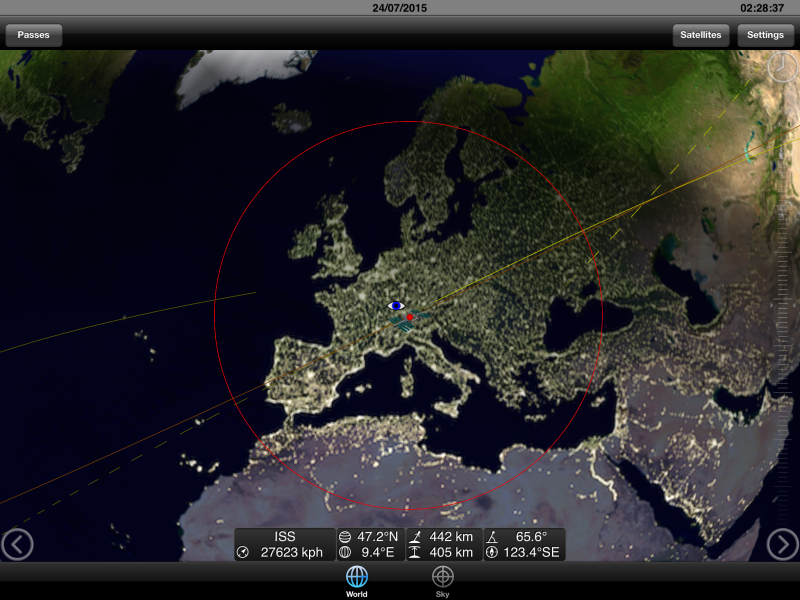Tap the altitude icon beside 405 km
The height and width of the screenshot is (600, 800).
[415, 552]
